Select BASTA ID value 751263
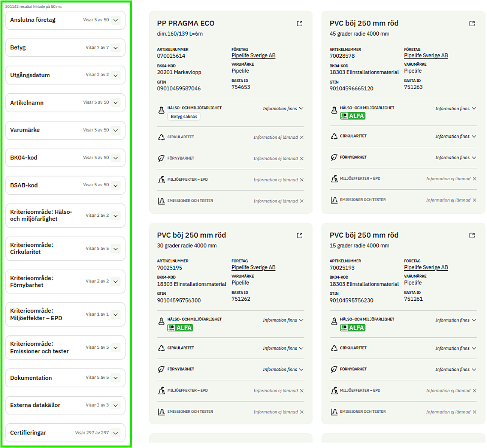This screenshot has width=487, height=448. (413, 87)
